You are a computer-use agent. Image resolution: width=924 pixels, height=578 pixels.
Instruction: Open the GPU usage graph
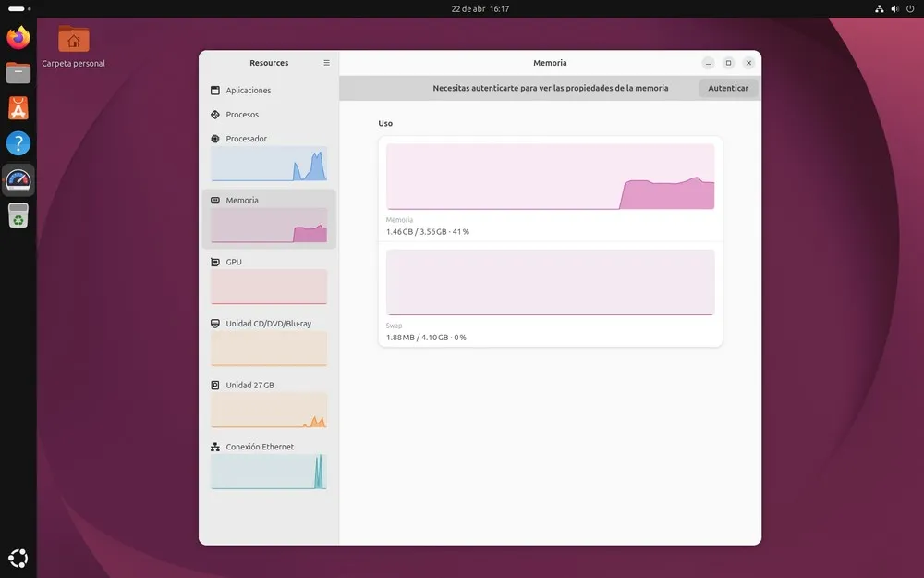269,287
